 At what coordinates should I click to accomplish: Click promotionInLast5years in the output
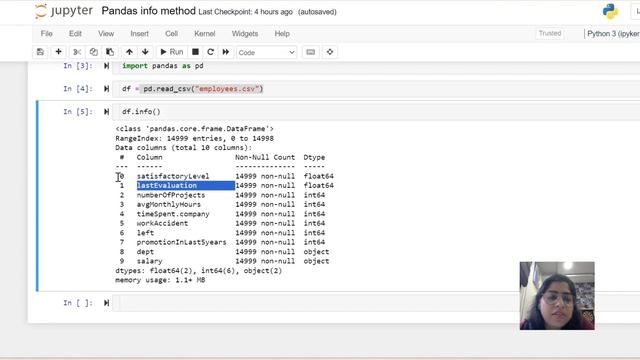pos(182,242)
